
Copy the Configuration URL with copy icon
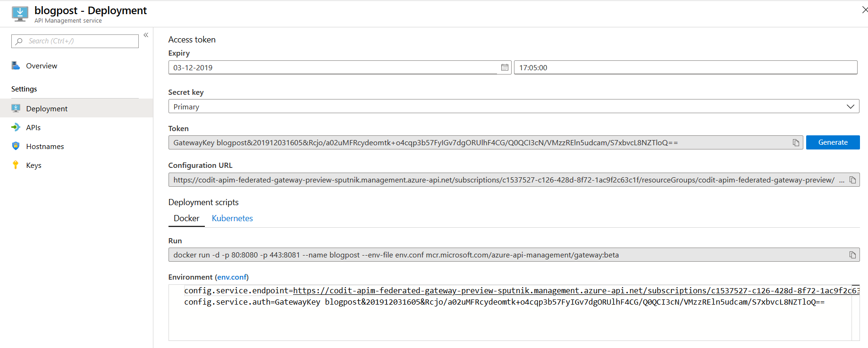tap(852, 180)
